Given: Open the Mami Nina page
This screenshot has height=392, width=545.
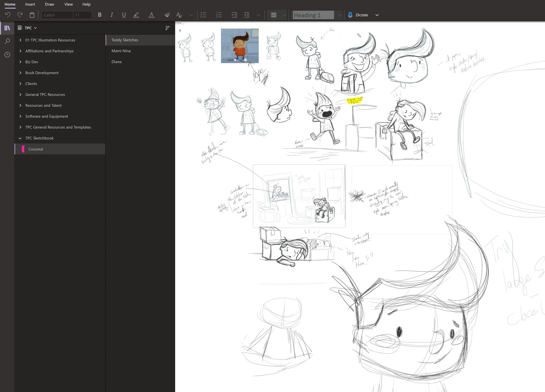Looking at the screenshot, I should click(121, 51).
